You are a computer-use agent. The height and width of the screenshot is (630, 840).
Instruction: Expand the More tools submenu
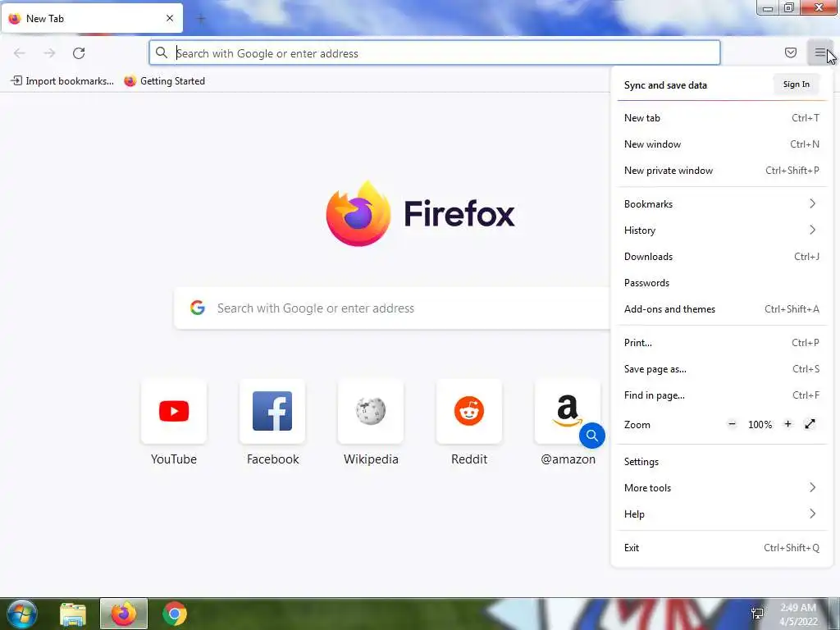click(722, 488)
